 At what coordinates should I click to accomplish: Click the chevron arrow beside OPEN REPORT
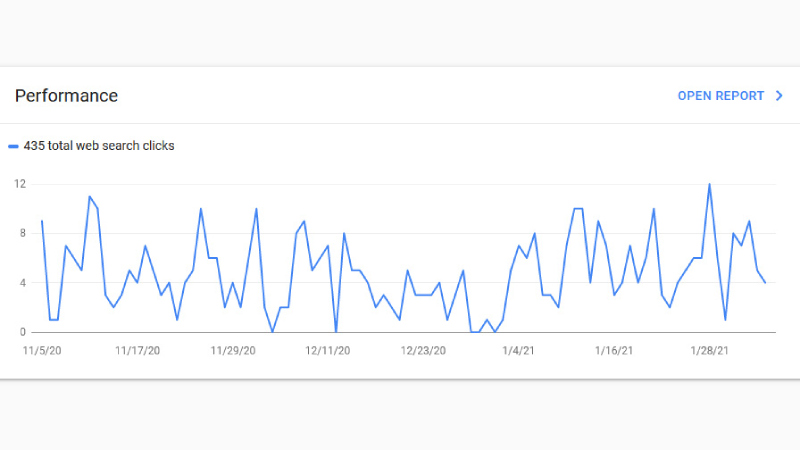coord(779,96)
